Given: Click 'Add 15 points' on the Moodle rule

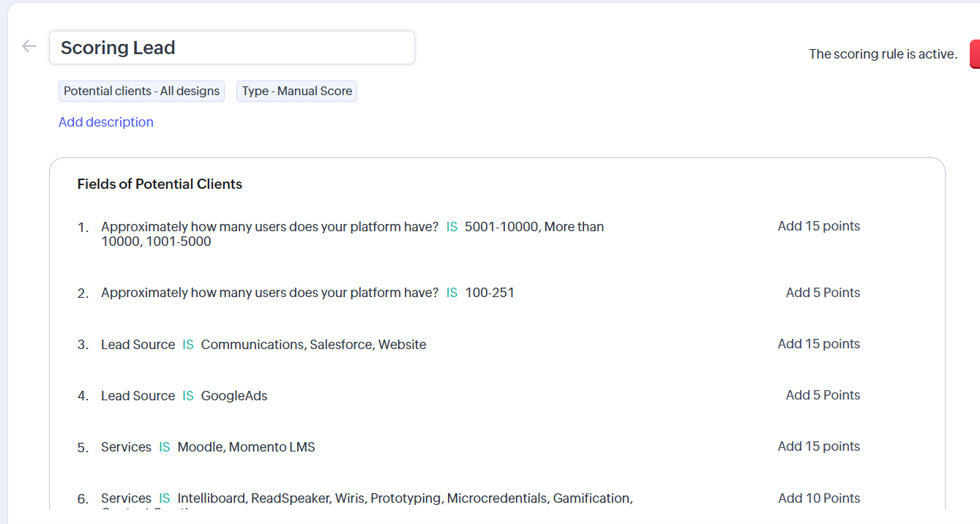Looking at the screenshot, I should (818, 446).
